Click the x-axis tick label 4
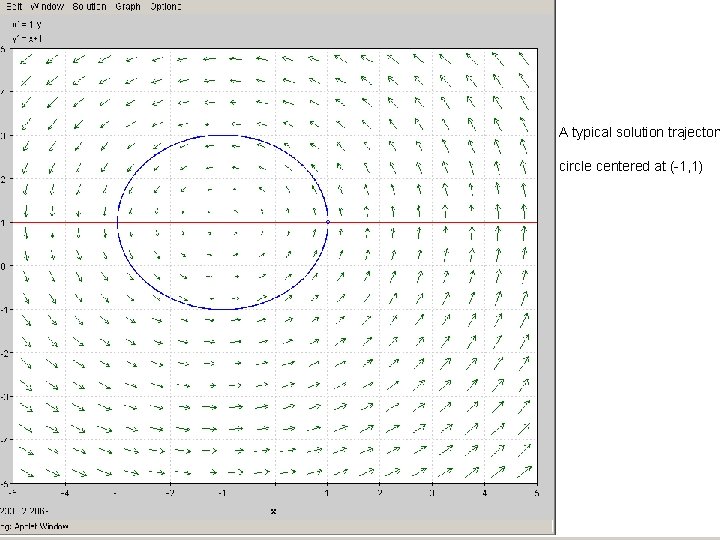This screenshot has width=720, height=540. (x=484, y=493)
